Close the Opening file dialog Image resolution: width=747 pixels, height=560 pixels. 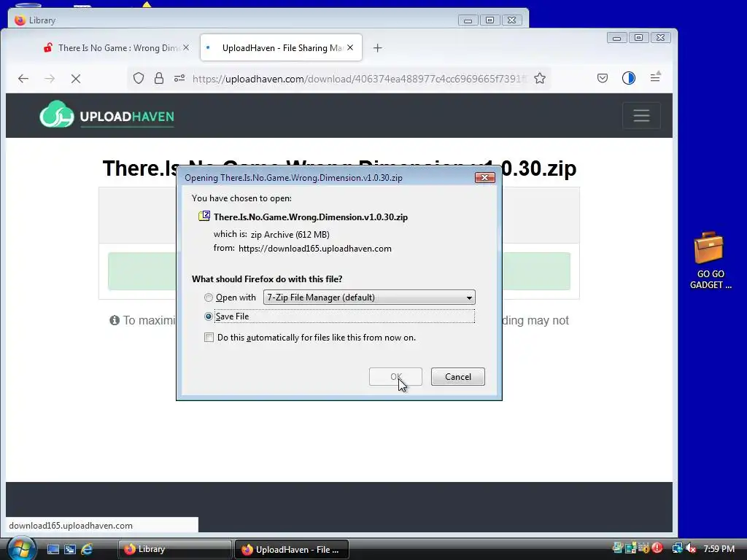point(484,178)
